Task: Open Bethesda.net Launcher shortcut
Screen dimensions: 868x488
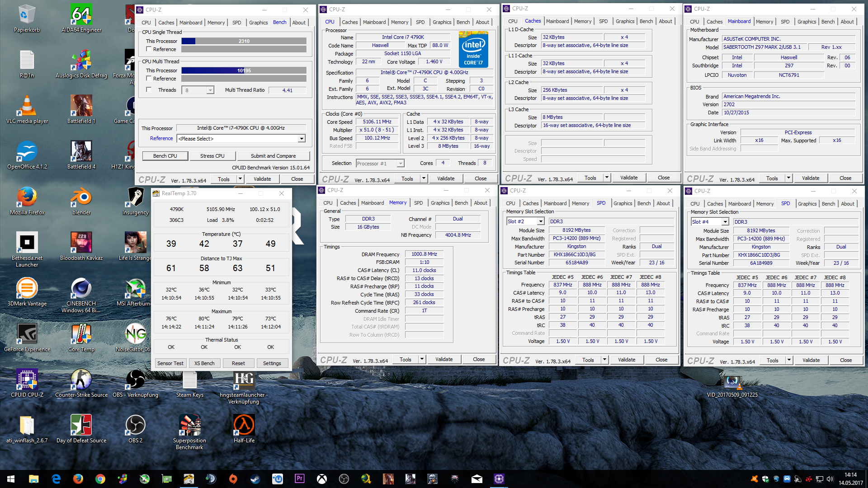Action: click(x=27, y=249)
